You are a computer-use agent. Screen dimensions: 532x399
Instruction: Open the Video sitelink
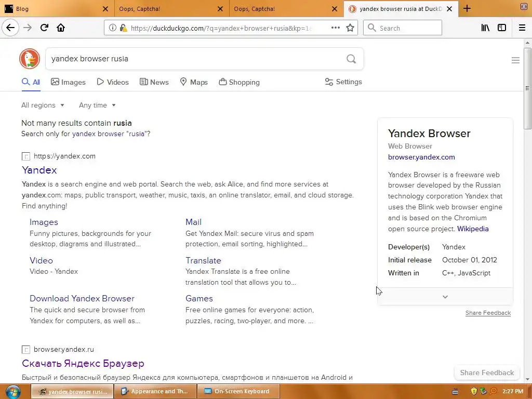(x=41, y=260)
